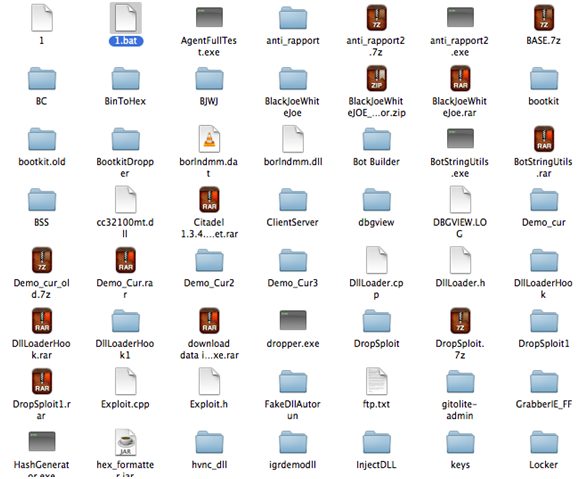Select anti_rapport2.exe executable icon
This screenshot has width=580, height=479.
(x=460, y=17)
